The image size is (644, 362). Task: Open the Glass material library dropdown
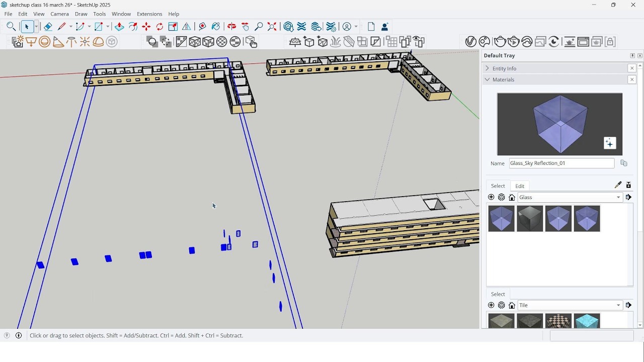tap(618, 198)
